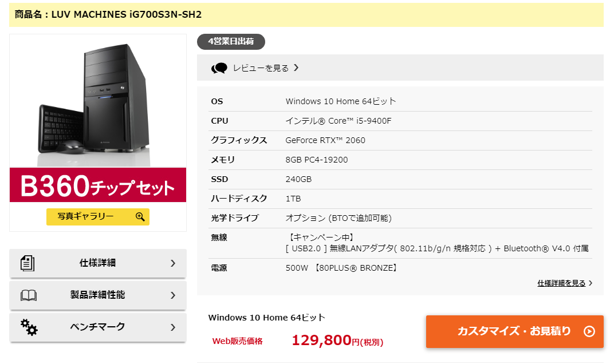Viewport: 614px width, 364px height.
Task: Click the カスタマイズ・お見積り button
Action: click(514, 331)
